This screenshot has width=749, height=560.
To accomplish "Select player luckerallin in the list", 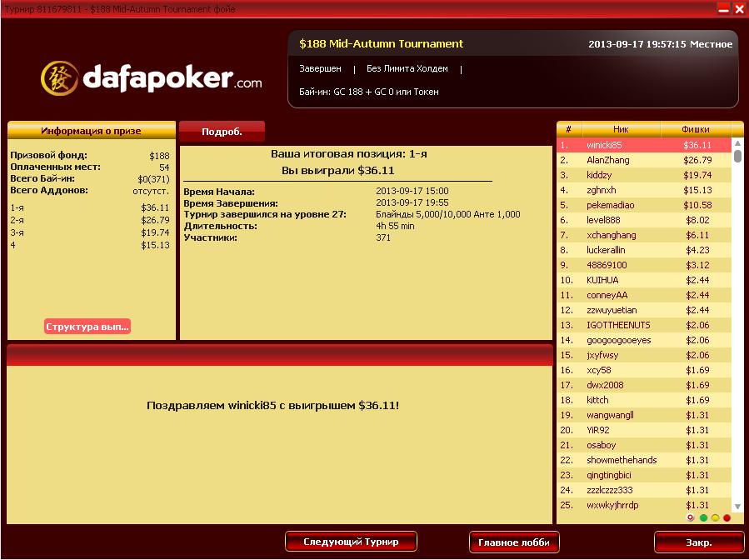I will pos(644,250).
